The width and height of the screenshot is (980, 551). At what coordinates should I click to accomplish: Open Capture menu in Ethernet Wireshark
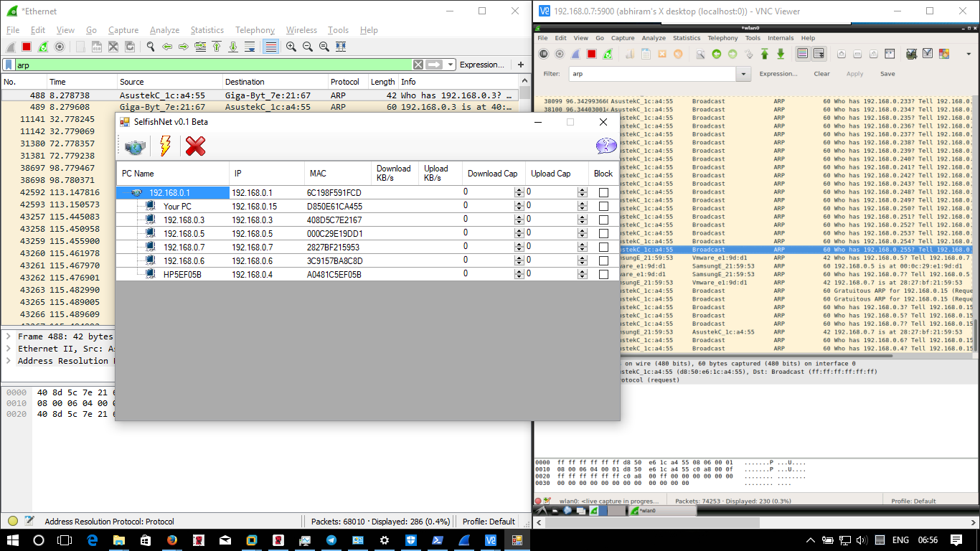pos(123,30)
